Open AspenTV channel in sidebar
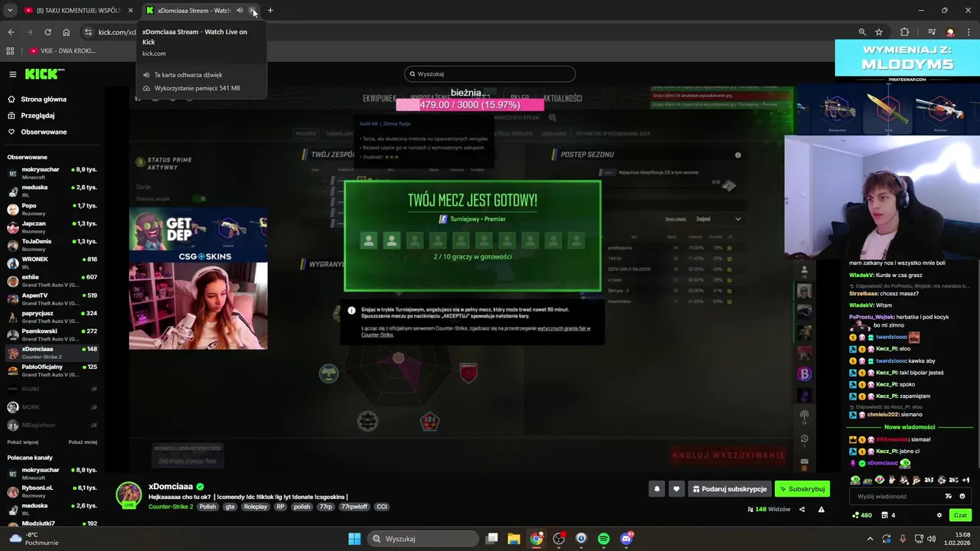The image size is (980, 551). (x=51, y=298)
